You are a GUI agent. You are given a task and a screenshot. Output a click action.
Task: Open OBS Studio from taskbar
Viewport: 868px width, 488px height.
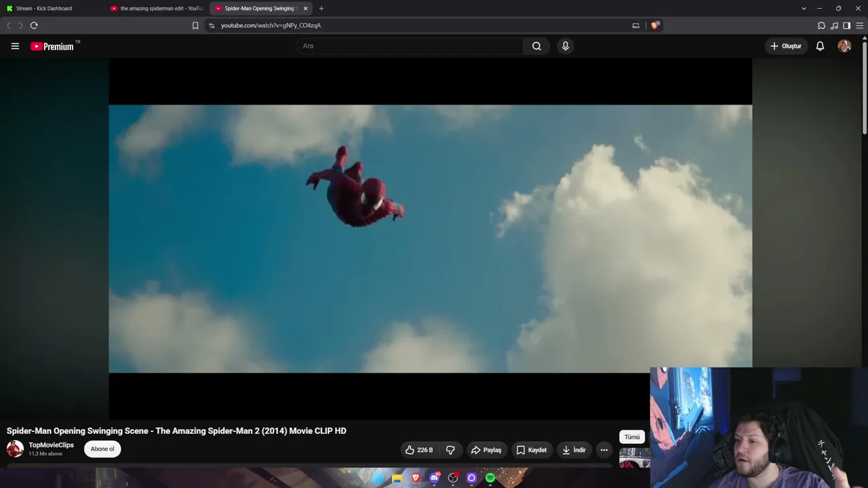pos(453,479)
